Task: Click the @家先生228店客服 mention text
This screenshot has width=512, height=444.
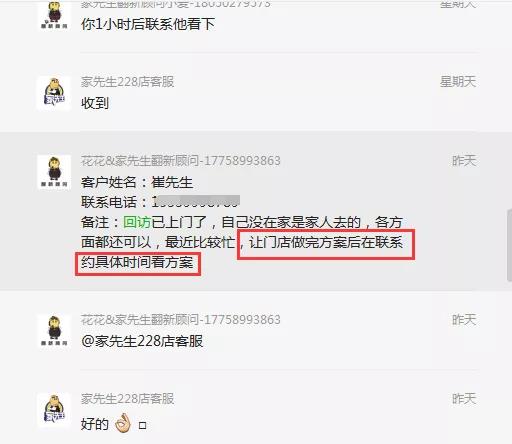Action: tap(142, 341)
